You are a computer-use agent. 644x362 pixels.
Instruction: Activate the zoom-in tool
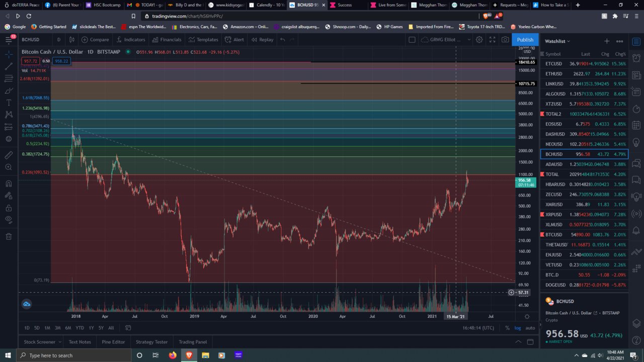(9, 167)
